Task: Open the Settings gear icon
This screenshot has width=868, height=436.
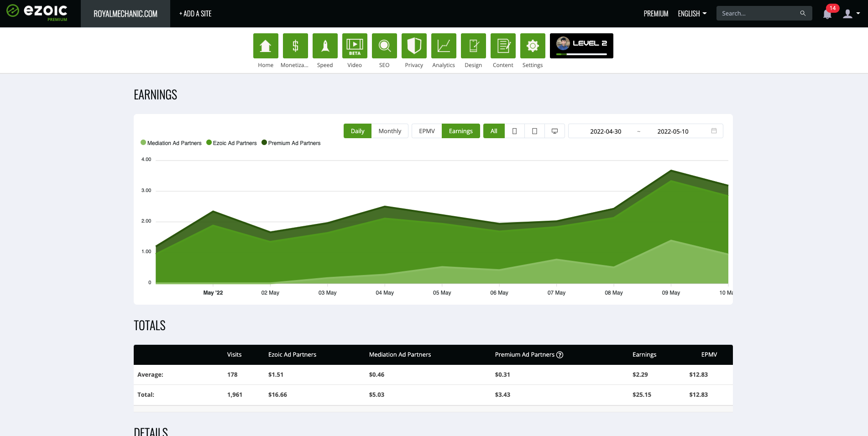Action: pos(533,46)
